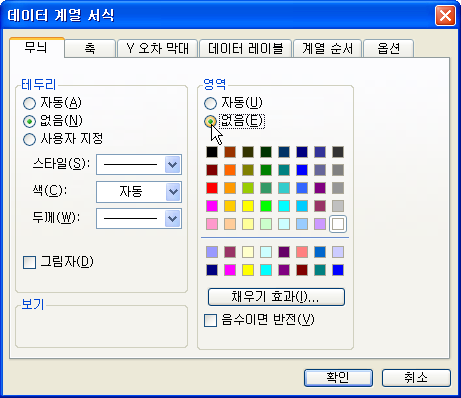The width and height of the screenshot is (461, 398).
Task: Pick the indigo swatch in top row
Action: [x=320, y=152]
